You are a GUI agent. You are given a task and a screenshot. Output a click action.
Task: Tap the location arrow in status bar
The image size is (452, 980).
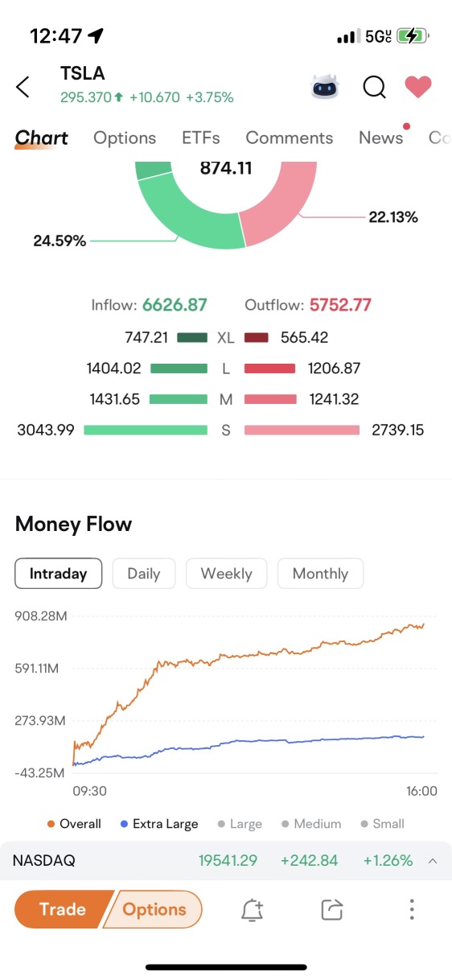coord(97,35)
